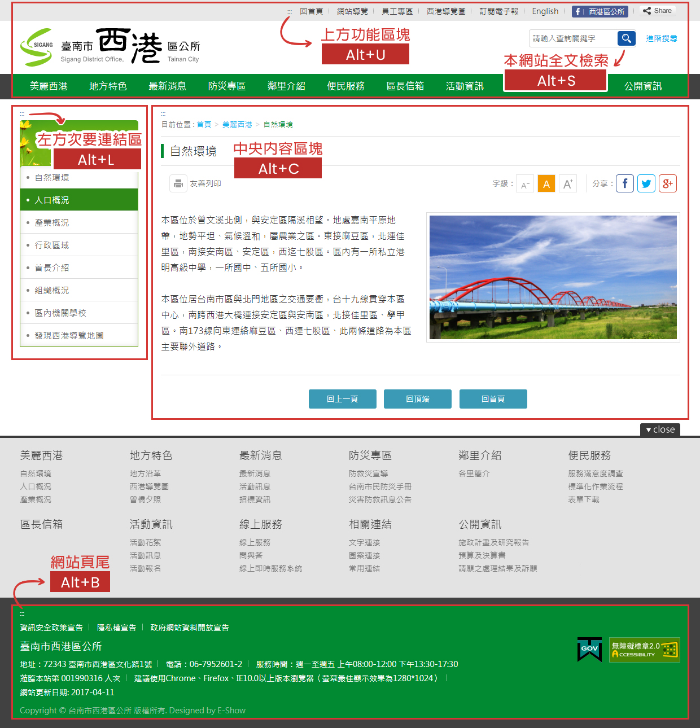Open the 活動資訊 main menu
Screen dimensions: 700x728
pos(465,86)
